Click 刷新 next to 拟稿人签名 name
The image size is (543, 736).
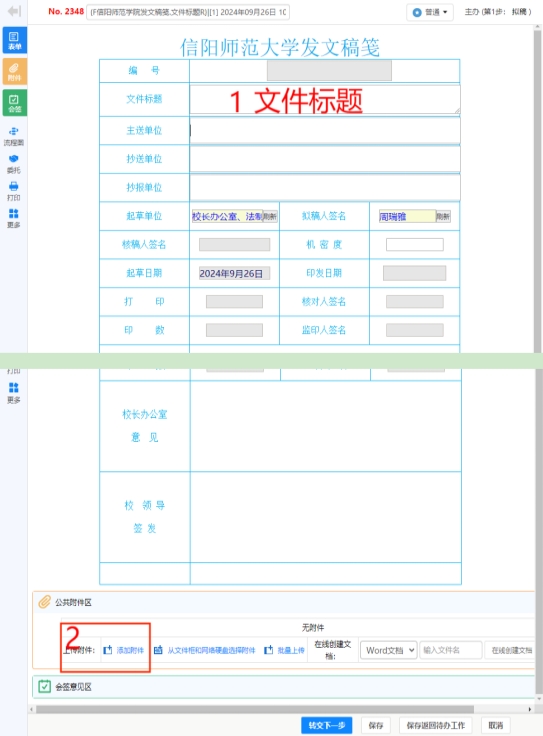[443, 216]
